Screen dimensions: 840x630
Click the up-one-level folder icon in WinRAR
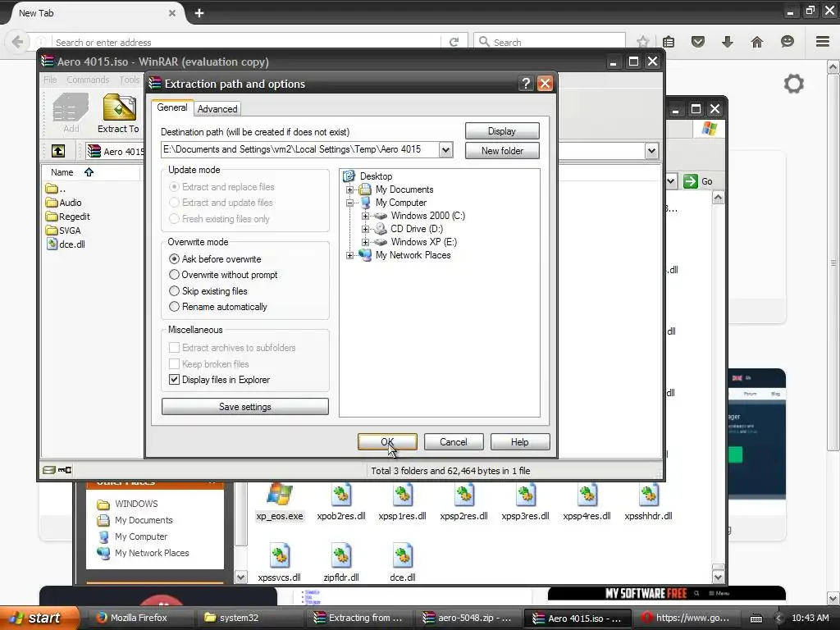pyautogui.click(x=58, y=151)
